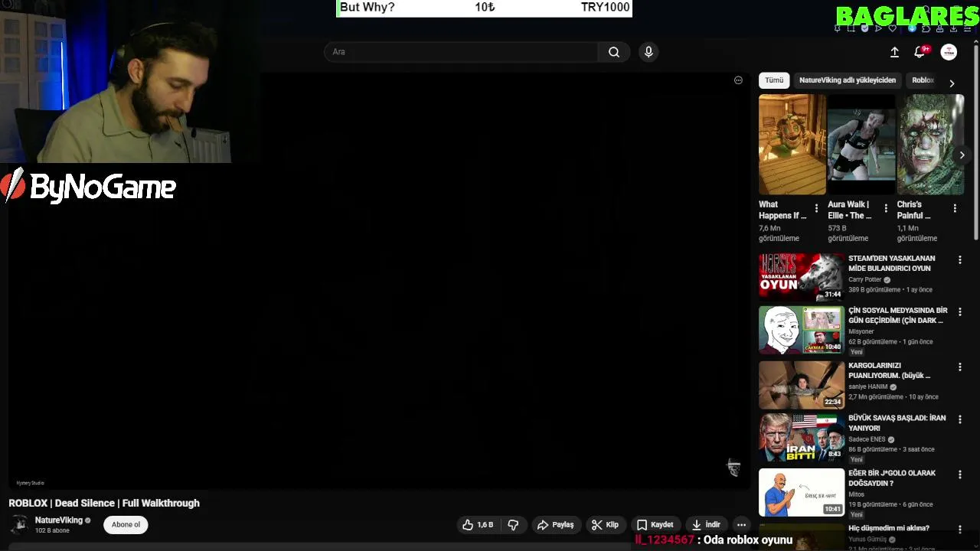Image resolution: width=980 pixels, height=551 pixels.
Task: Open the İRAN BİTTİ video thumbnail
Action: 802,439
